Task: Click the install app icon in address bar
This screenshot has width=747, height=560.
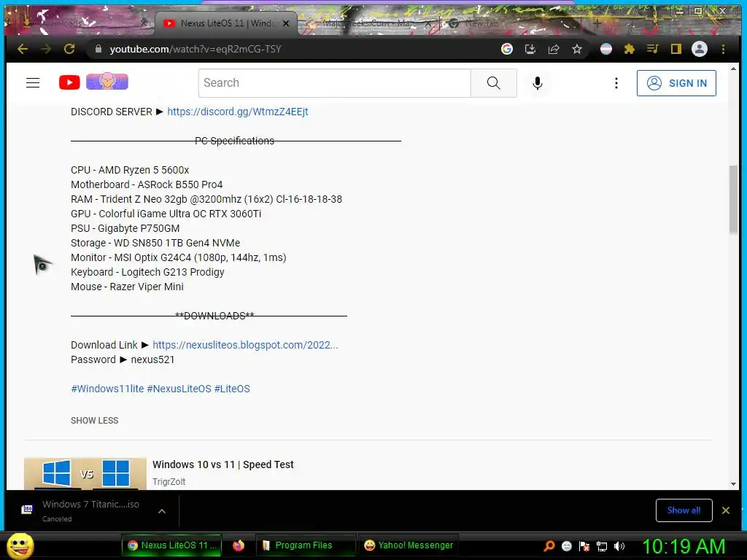Action: pyautogui.click(x=530, y=49)
